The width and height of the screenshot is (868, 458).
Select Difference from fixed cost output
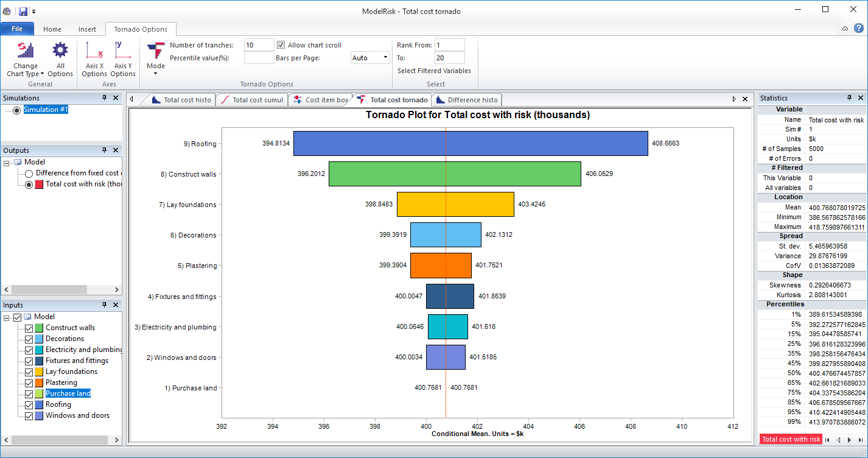tap(29, 174)
